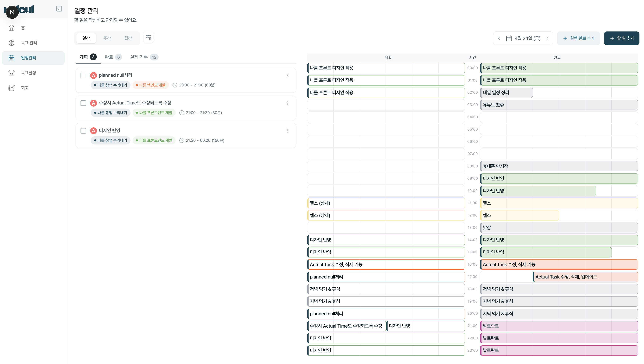Open the N avatar badge
This screenshot has width=644, height=364.
coord(12,12)
